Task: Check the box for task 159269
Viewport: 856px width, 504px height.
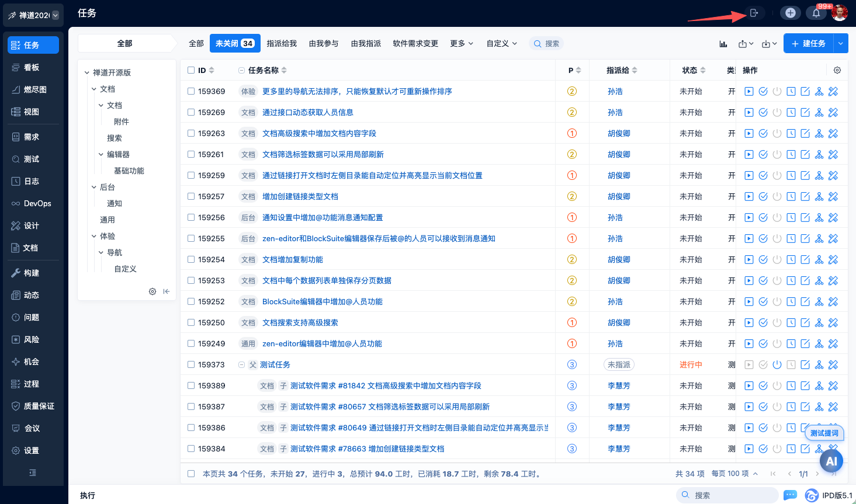Action: pyautogui.click(x=191, y=112)
